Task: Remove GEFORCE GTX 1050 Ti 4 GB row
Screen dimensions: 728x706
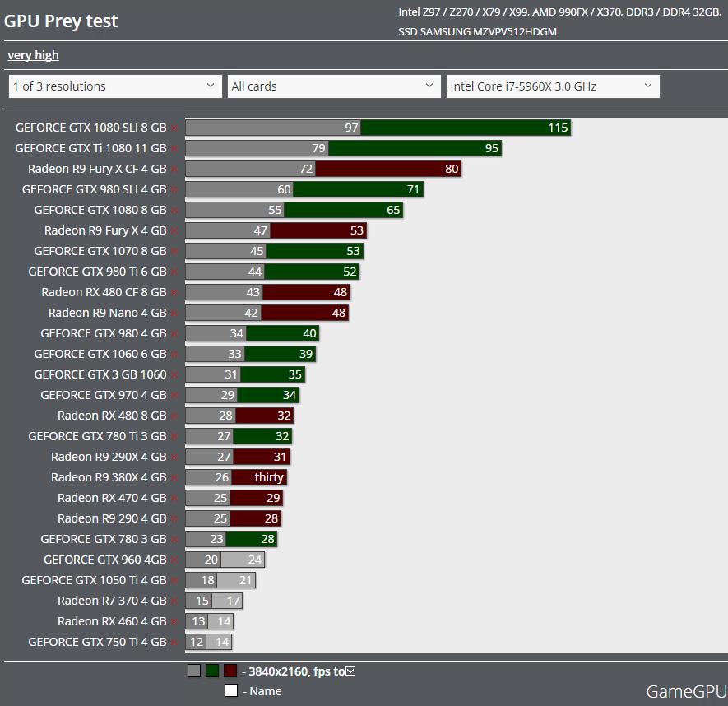Action: tap(174, 581)
